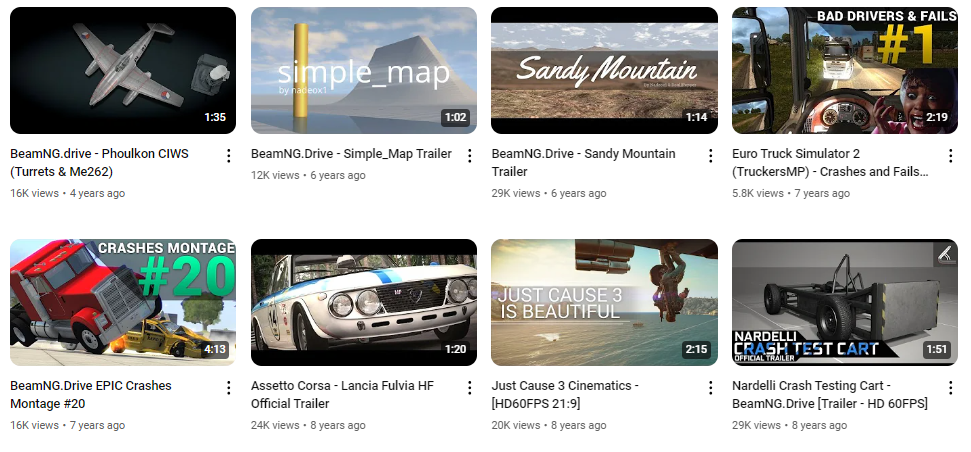
Task: Open three-dot menu for Lancia Fulvia trailer
Action: pyautogui.click(x=469, y=388)
